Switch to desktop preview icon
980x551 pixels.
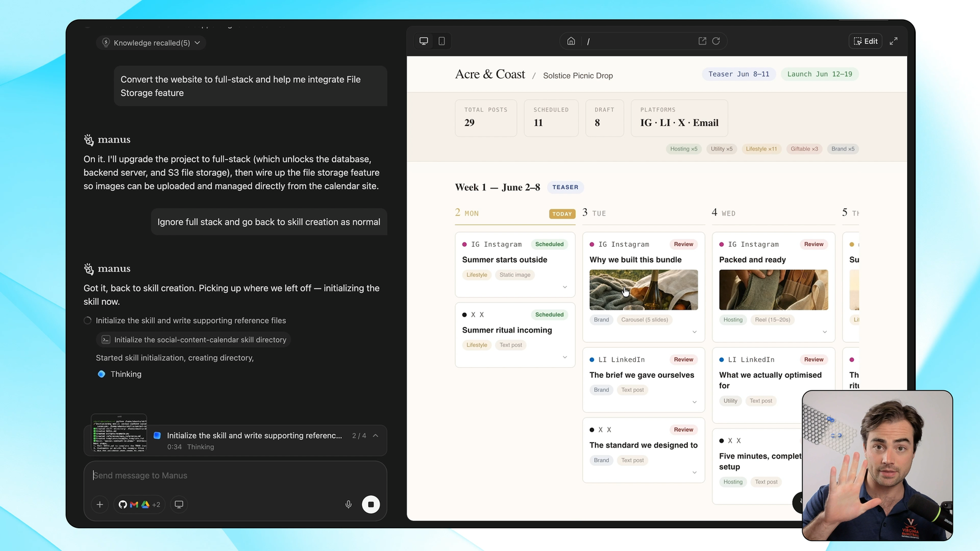pyautogui.click(x=423, y=41)
